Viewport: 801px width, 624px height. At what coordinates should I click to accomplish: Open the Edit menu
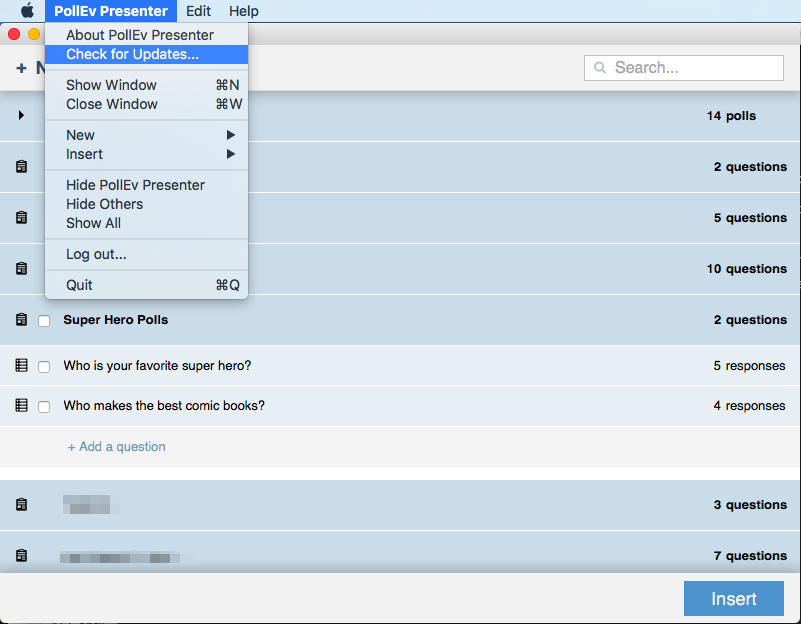[x=198, y=11]
